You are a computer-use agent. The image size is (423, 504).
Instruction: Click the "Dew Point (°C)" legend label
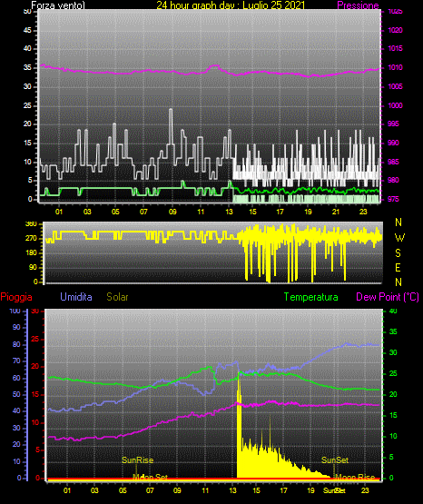pos(388,297)
